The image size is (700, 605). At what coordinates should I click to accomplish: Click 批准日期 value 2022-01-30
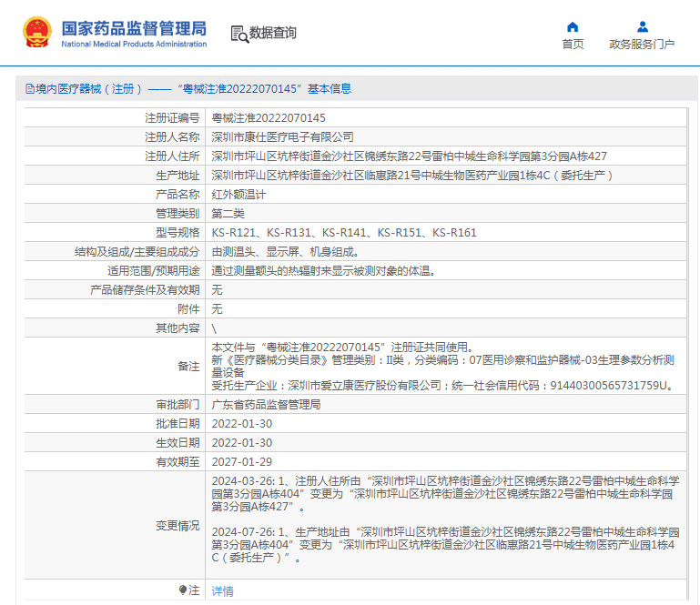241,424
